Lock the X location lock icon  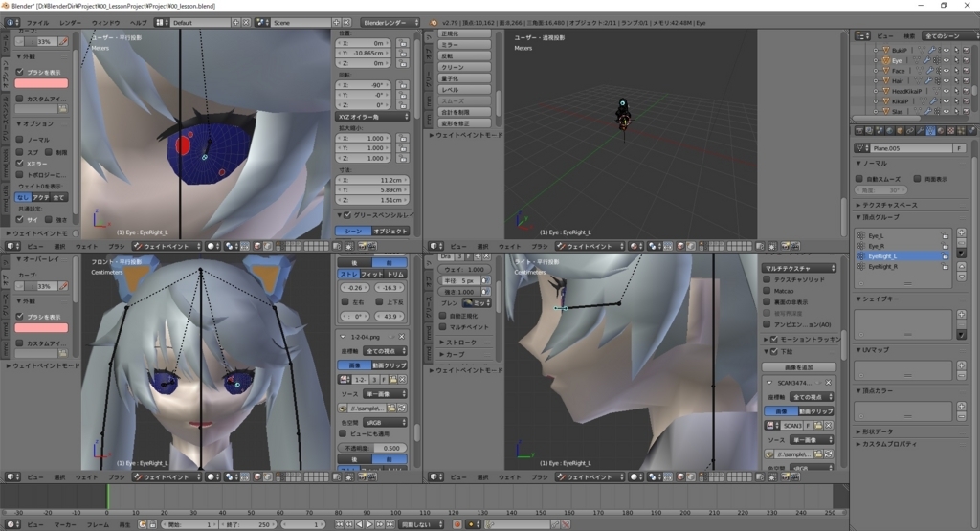tap(403, 43)
